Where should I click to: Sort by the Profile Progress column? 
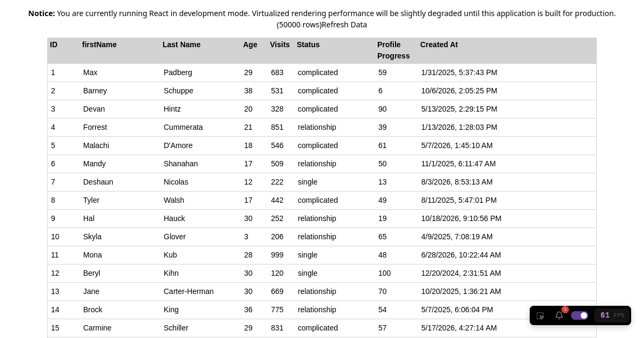pos(393,50)
